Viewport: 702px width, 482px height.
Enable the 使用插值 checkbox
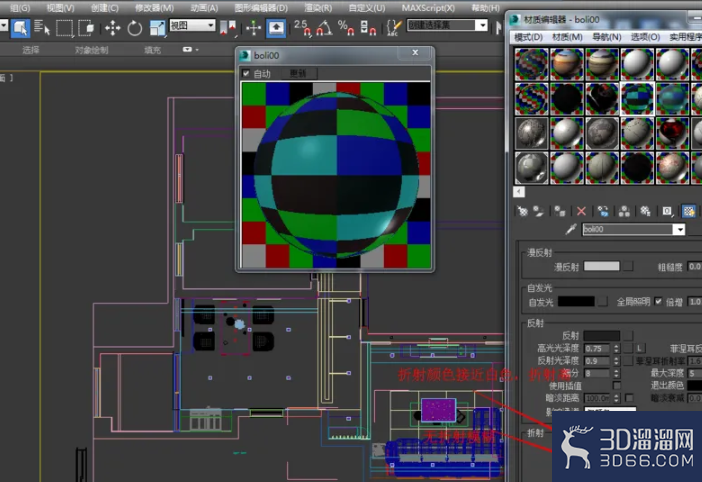(x=616, y=385)
